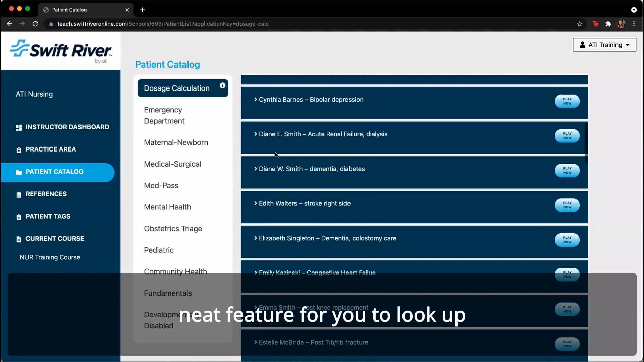The image size is (644, 362).
Task: Click the browser extensions puzzle icon
Action: (x=608, y=24)
